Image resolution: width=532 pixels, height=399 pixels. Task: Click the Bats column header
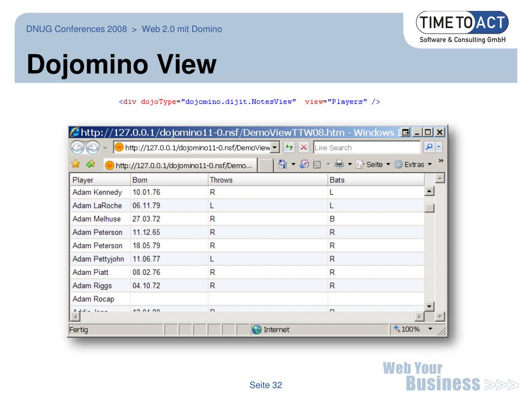point(376,180)
